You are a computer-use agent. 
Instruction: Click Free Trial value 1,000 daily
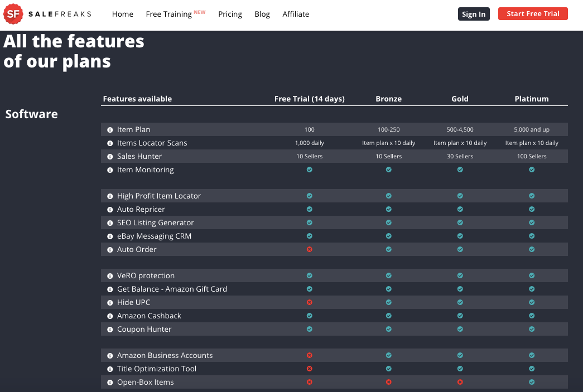[309, 143]
